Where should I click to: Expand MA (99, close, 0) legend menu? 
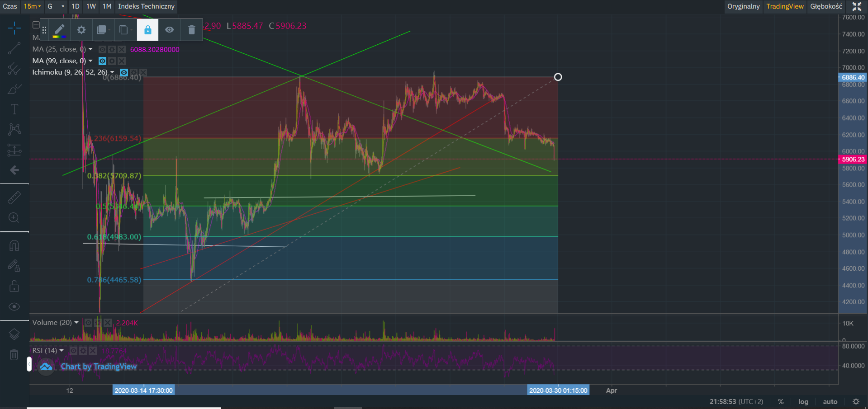click(90, 61)
